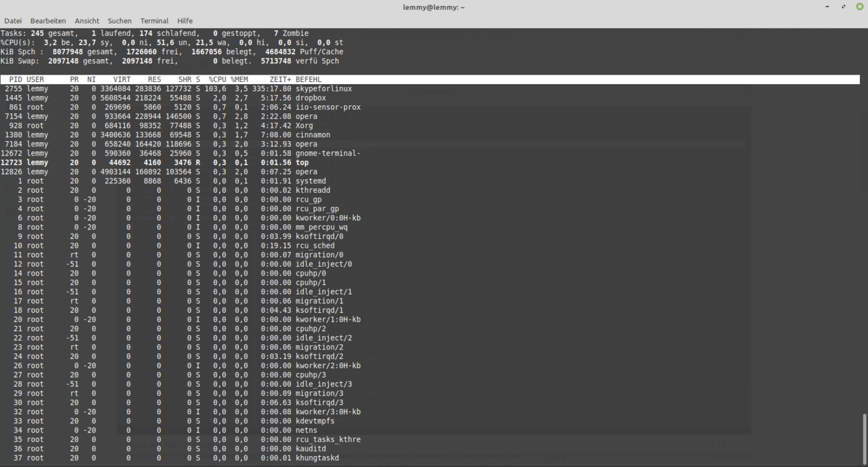Select the dropbox process name
The width and height of the screenshot is (868, 467).
(311, 98)
